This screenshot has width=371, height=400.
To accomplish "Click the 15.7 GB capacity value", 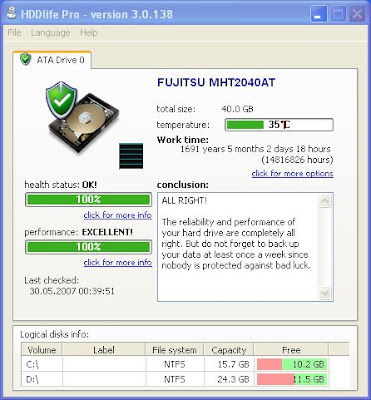I will tap(233, 364).
